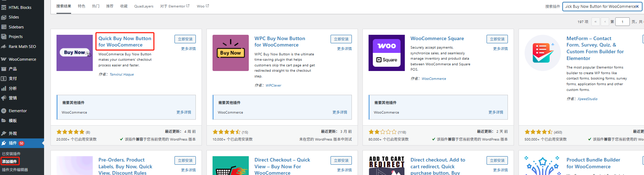Click the Sidebars menu icon

pyautogui.click(x=4, y=27)
